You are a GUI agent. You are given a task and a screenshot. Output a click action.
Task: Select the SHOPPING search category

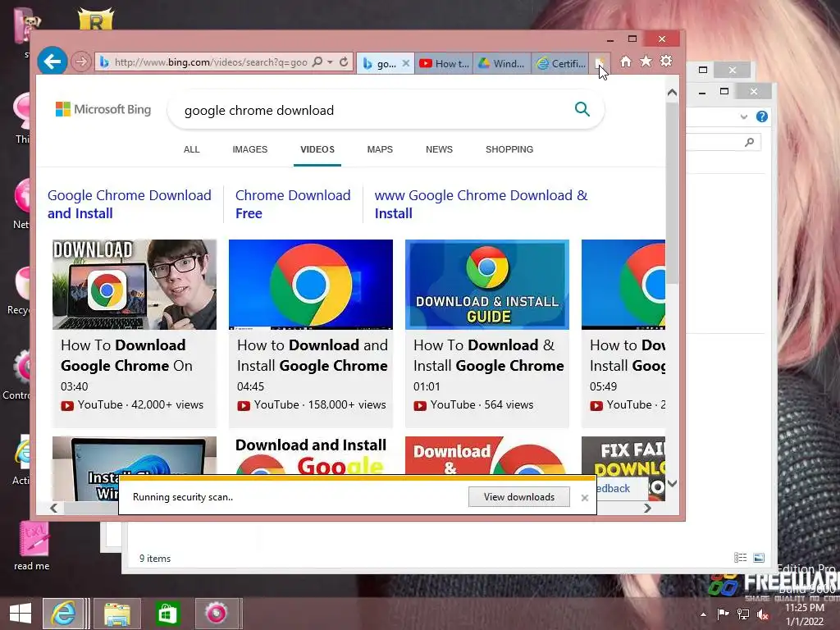(x=509, y=149)
